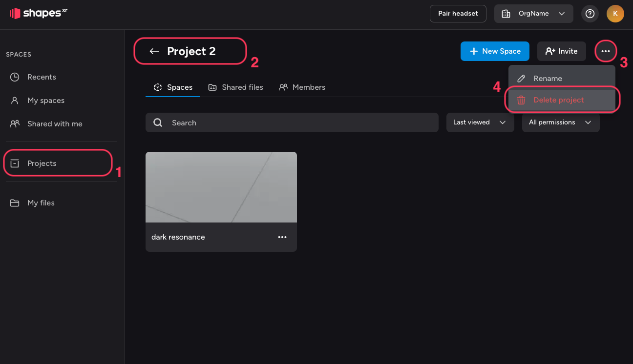
Task: Switch to the Shared files tab
Action: pyautogui.click(x=235, y=87)
